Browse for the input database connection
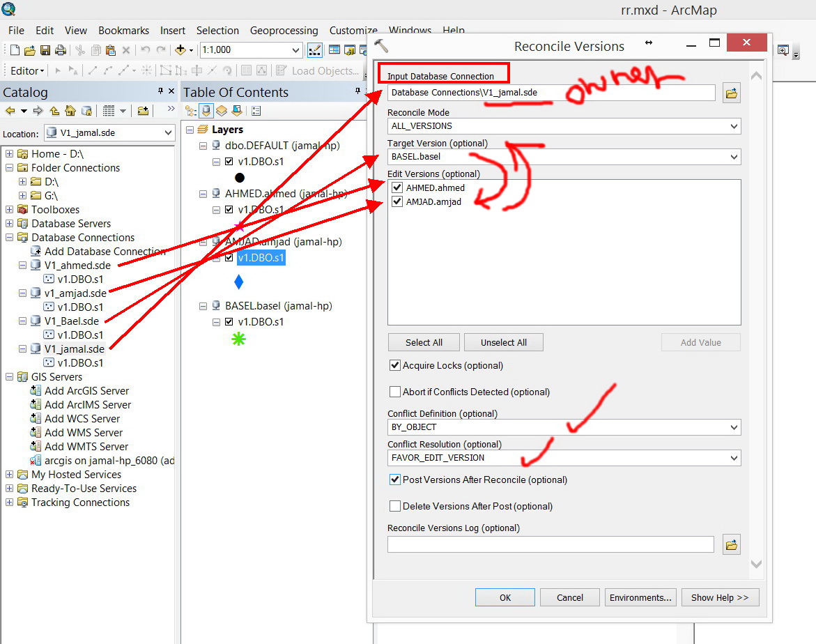The image size is (816, 644). [x=732, y=93]
